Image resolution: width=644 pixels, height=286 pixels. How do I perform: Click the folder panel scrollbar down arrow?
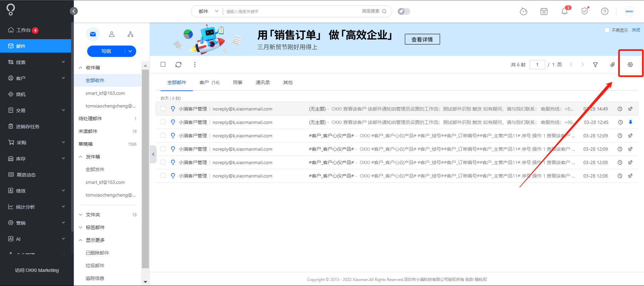pos(145,282)
